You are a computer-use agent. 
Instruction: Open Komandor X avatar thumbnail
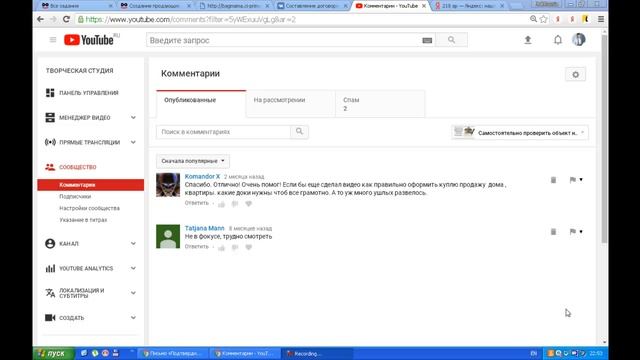coord(168,185)
